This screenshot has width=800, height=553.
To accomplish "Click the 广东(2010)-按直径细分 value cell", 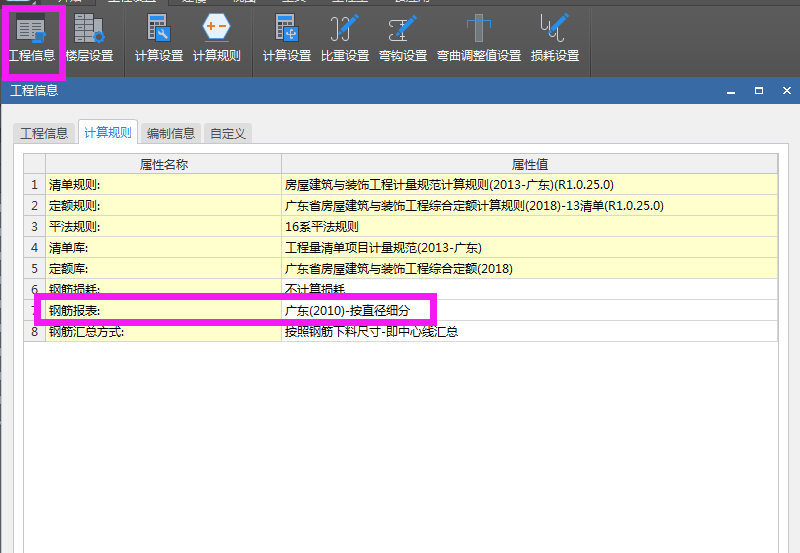I will tap(530, 311).
